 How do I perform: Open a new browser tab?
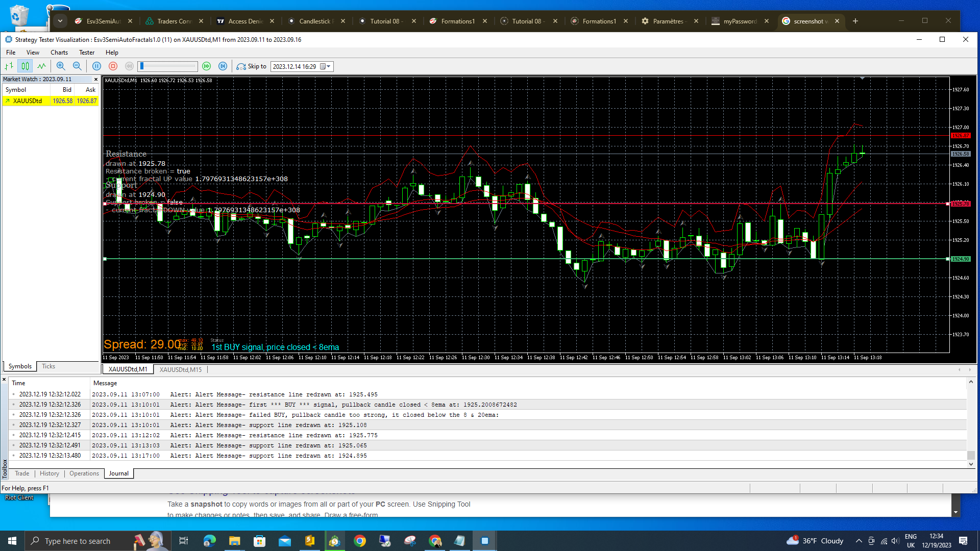coord(855,21)
